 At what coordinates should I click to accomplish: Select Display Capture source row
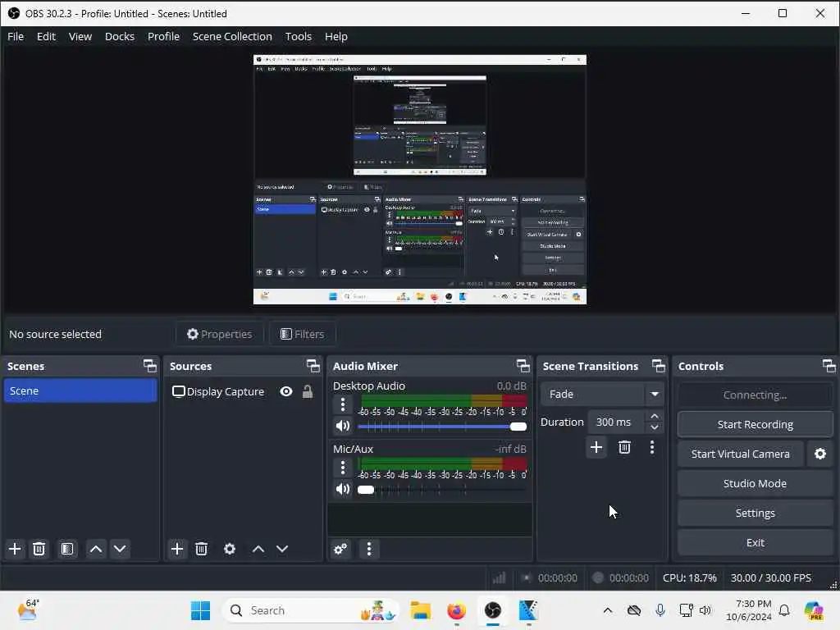(242, 391)
